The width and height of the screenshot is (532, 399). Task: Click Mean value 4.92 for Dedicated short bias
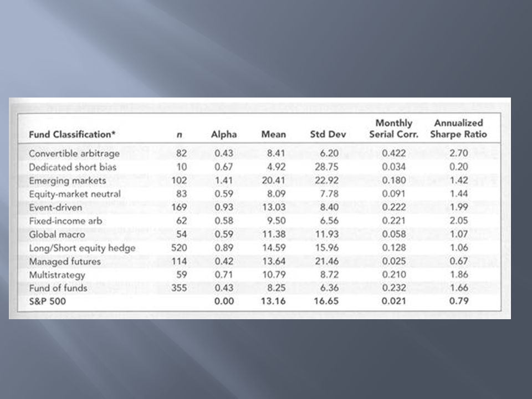coord(276,167)
